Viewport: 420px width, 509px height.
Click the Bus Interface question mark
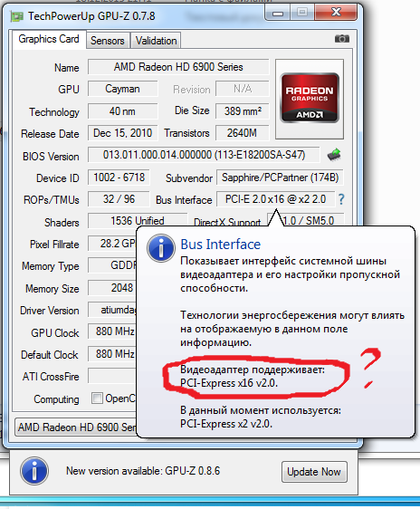coord(341,199)
